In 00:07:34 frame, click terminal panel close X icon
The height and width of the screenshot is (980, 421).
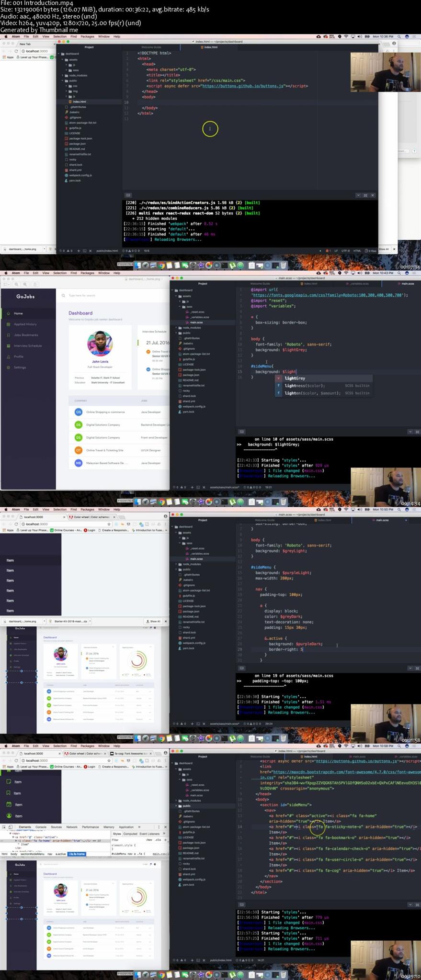(x=373, y=195)
